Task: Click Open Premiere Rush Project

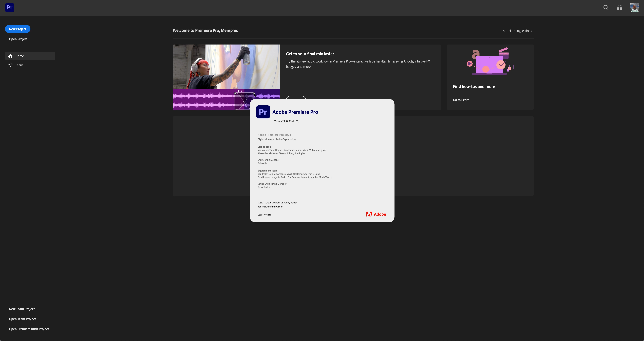Action: (x=29, y=329)
